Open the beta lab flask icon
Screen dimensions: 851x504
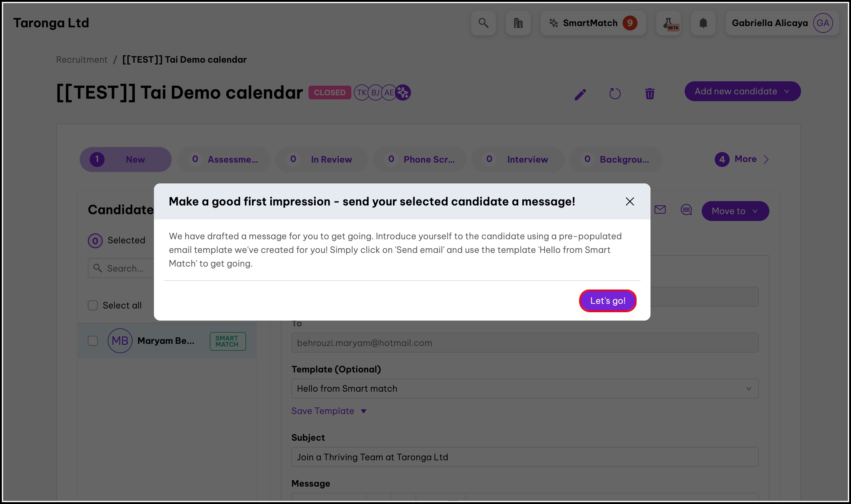click(669, 23)
